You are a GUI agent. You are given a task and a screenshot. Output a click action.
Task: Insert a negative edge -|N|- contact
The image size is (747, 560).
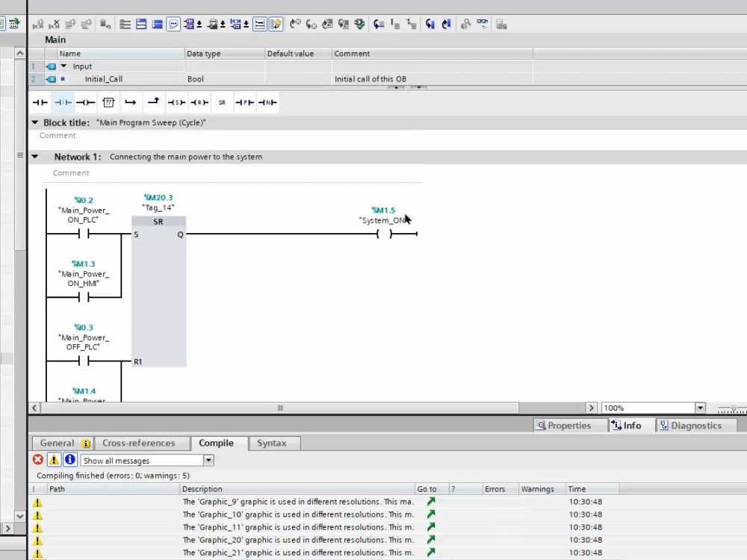coord(266,102)
